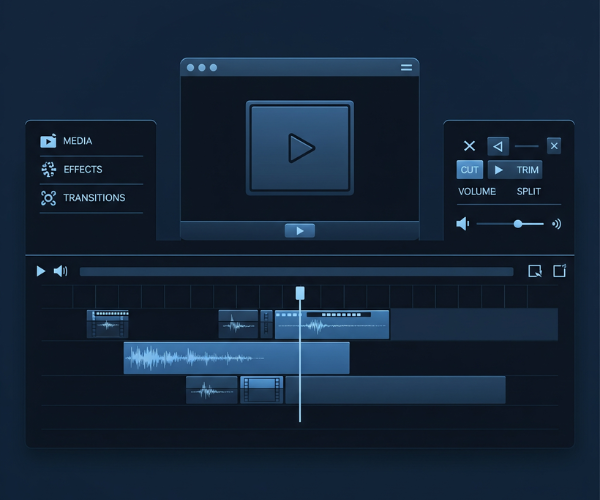Viewport: 600px width, 500px height.
Task: Select the long dark clip on bottom track
Action: pyautogui.click(x=396, y=390)
